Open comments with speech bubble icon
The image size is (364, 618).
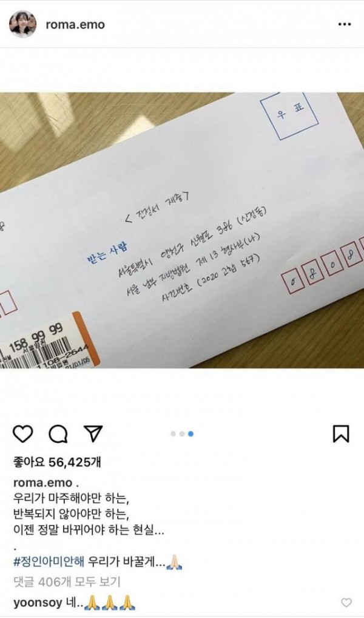58,434
